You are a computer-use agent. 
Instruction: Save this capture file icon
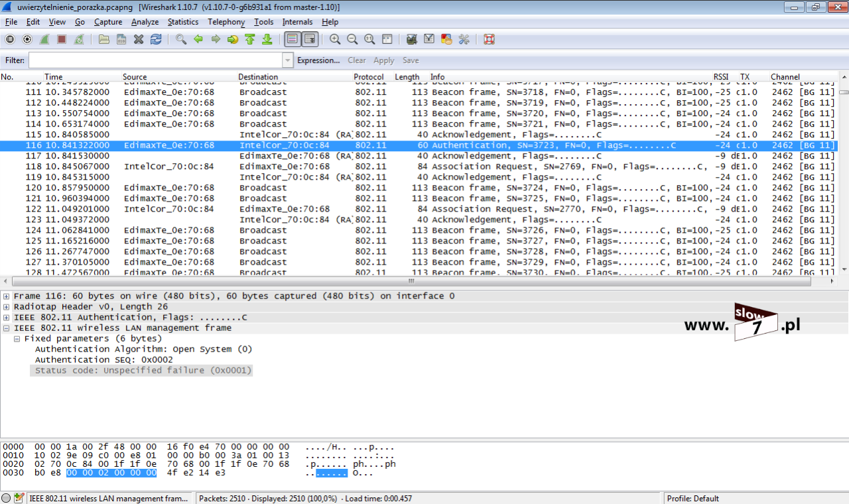pyautogui.click(x=121, y=39)
